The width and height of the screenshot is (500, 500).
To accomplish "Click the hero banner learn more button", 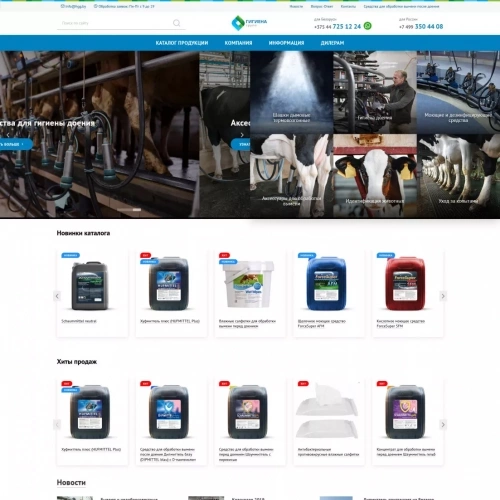I will pos(15,144).
